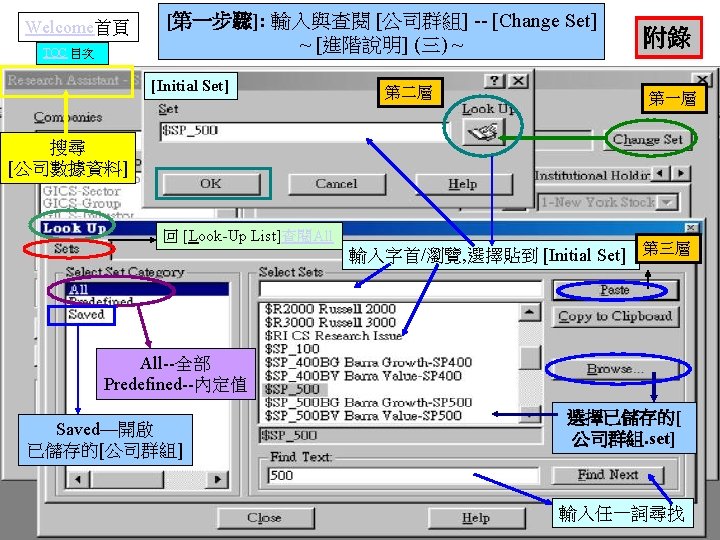
Task: Click Cancel in the Initial Set dialog
Action: pyautogui.click(x=337, y=184)
